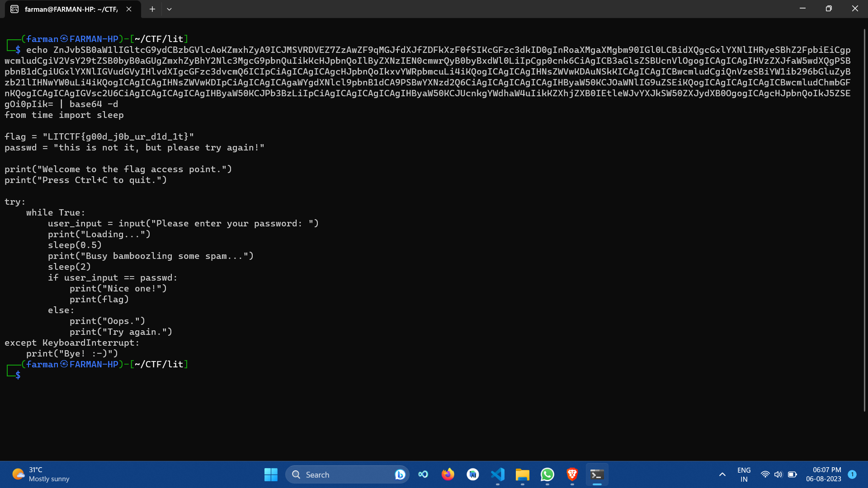Open the weather widget showing 31°C
The image size is (868, 488).
tap(41, 474)
